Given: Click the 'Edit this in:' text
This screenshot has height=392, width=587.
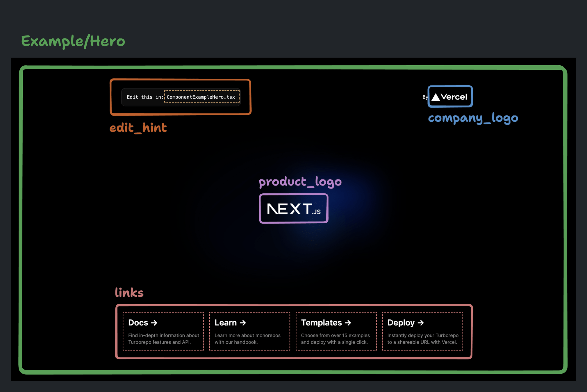Looking at the screenshot, I should (x=145, y=97).
